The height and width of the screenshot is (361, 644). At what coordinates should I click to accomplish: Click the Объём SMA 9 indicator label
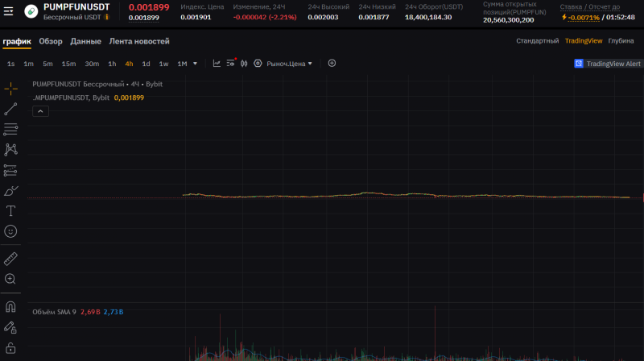pyautogui.click(x=54, y=312)
